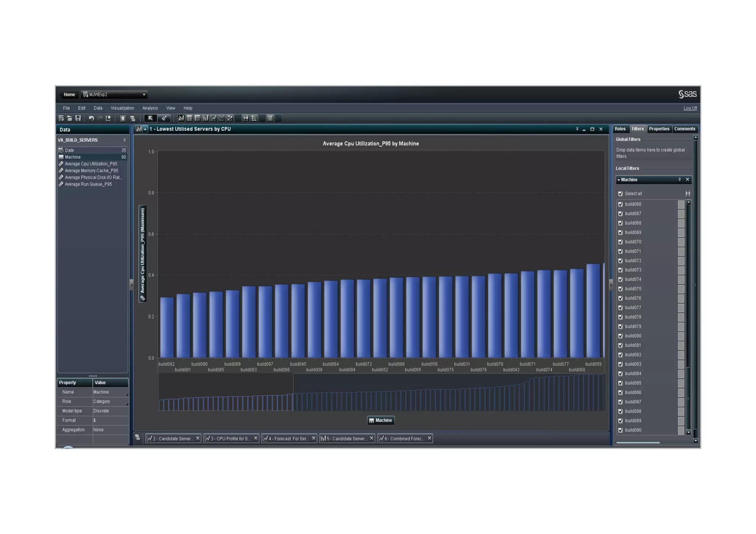This screenshot has height=534, width=756.
Task: Click the brush mode toolbar icon
Action: point(164,118)
